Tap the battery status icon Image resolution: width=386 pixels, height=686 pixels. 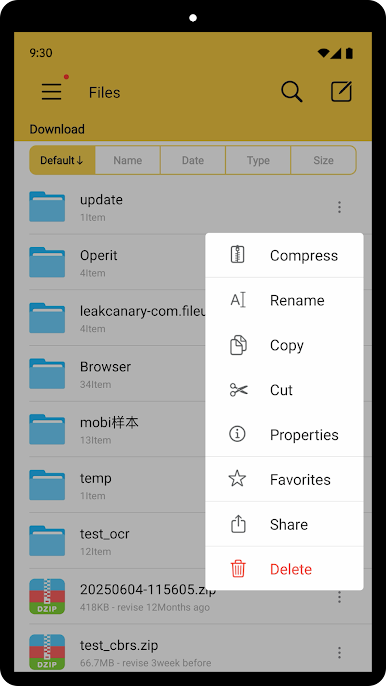[x=349, y=53]
